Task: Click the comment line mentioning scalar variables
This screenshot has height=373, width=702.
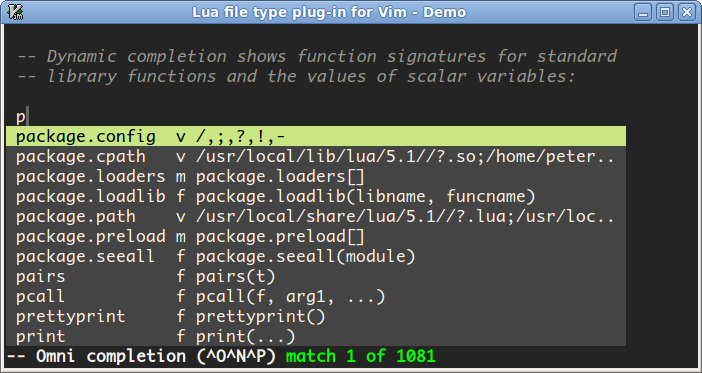Action: 296,77
